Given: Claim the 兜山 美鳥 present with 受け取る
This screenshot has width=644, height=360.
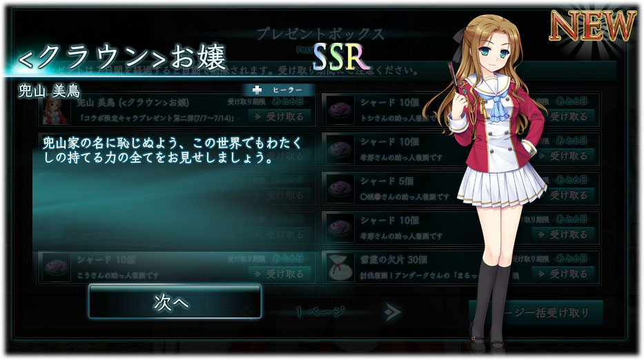Looking at the screenshot, I should pyautogui.click(x=280, y=117).
